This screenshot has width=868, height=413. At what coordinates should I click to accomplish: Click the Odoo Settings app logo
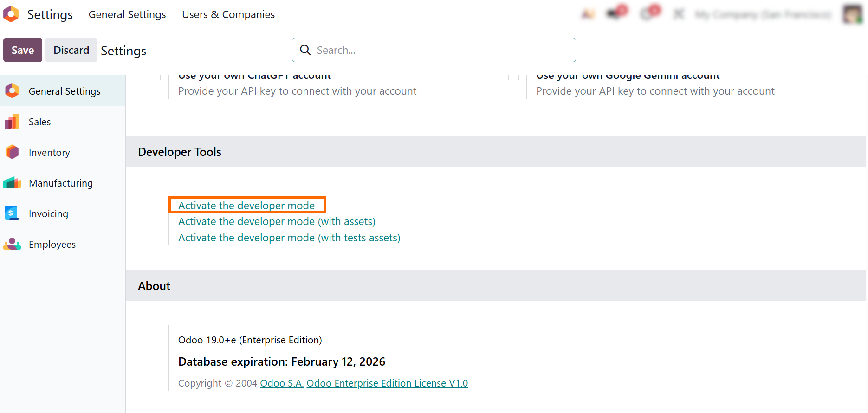click(11, 14)
